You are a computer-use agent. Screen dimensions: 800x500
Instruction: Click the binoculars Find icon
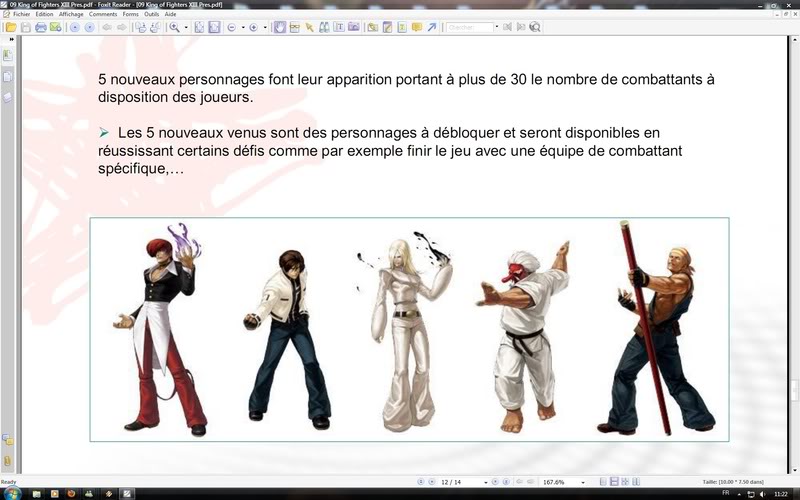(325, 27)
